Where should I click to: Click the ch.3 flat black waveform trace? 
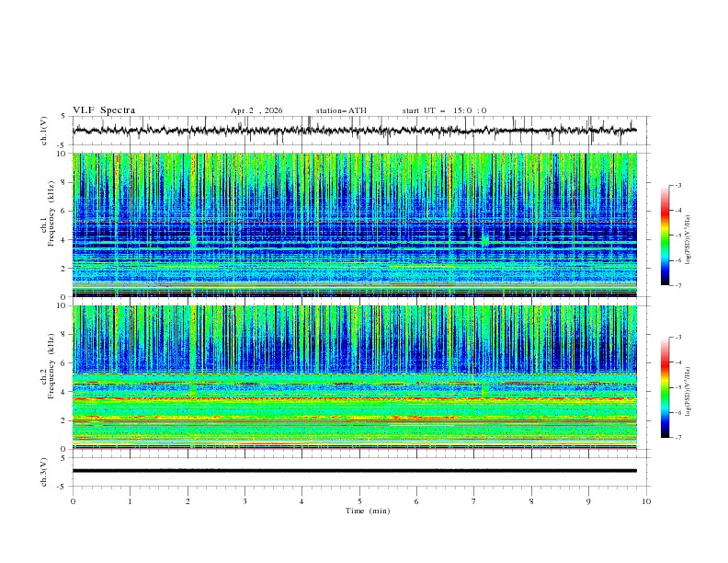pyautogui.click(x=355, y=471)
